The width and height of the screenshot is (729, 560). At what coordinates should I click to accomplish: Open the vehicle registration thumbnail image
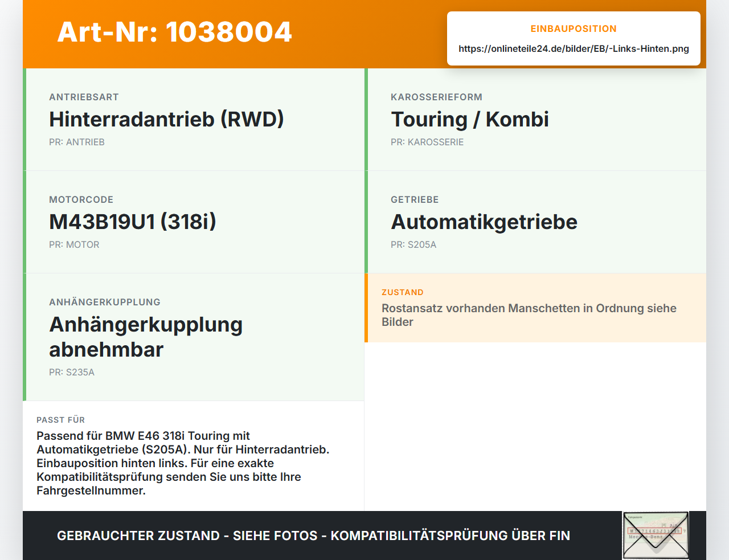(656, 535)
